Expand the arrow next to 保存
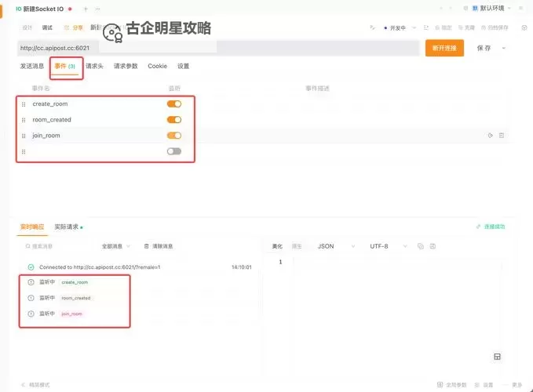This screenshot has height=392, width=533. coord(504,48)
